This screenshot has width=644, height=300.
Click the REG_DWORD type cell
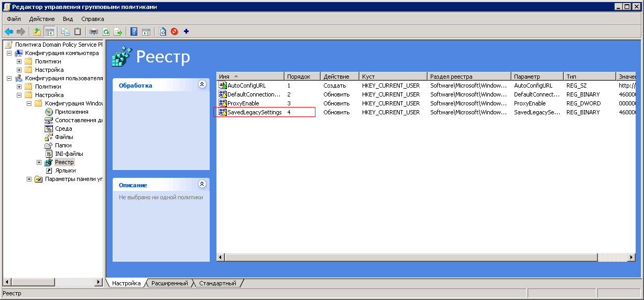[584, 103]
